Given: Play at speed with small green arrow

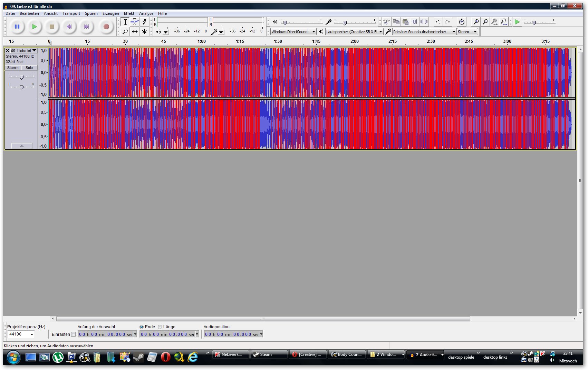Looking at the screenshot, I should point(517,22).
